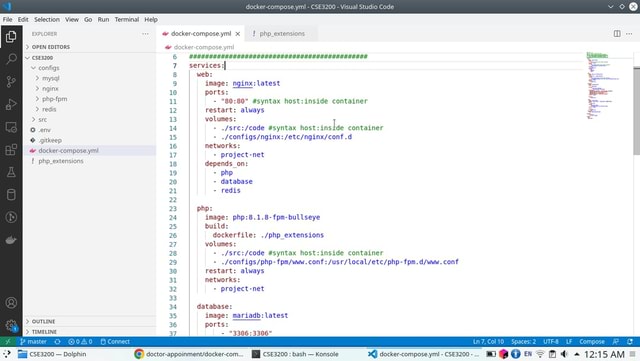
Task: Open the Run and Debug view
Action: 11,104
